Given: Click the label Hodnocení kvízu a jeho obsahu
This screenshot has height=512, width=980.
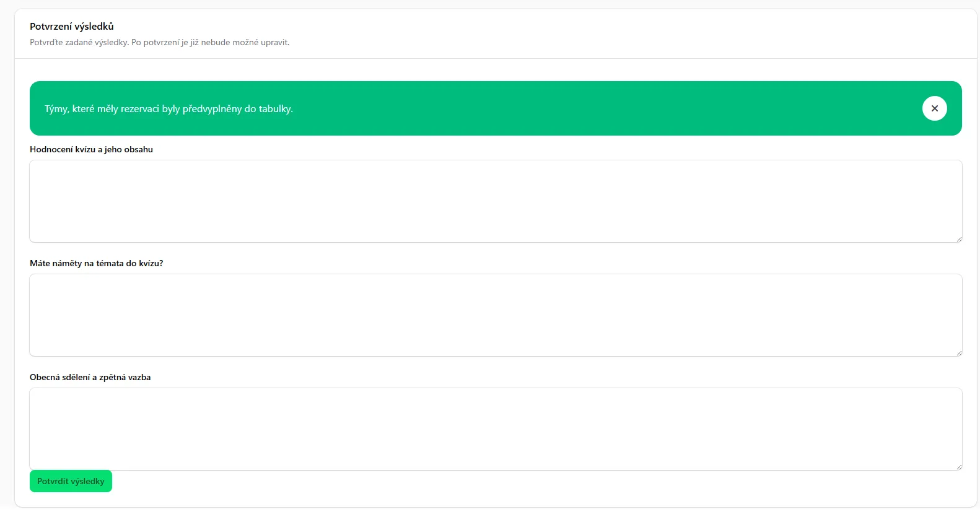Looking at the screenshot, I should [x=91, y=149].
